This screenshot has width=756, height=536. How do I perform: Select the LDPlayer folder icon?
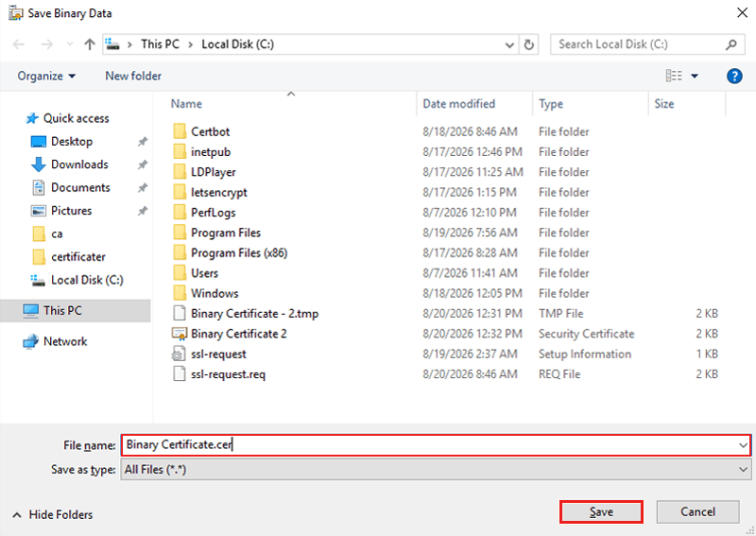coord(180,172)
